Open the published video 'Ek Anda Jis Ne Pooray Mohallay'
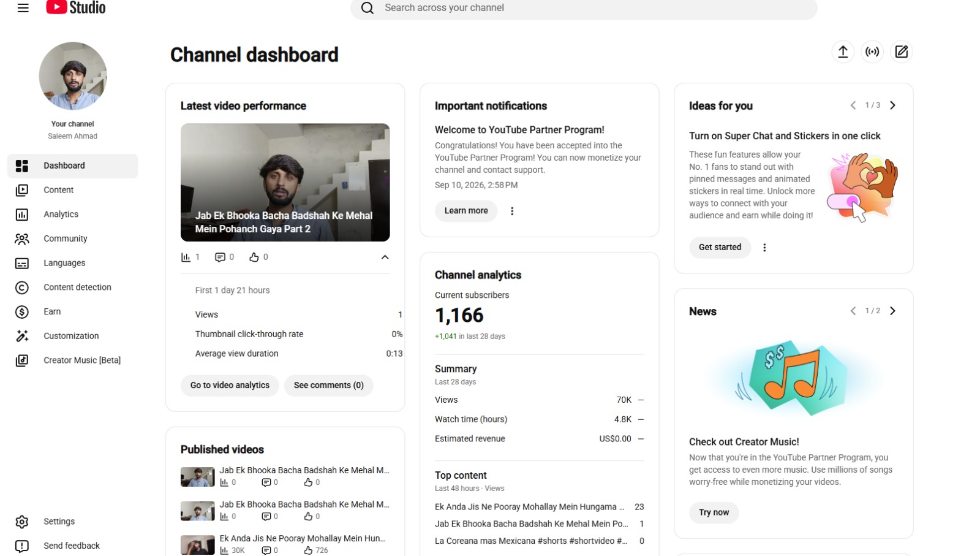 click(303, 538)
